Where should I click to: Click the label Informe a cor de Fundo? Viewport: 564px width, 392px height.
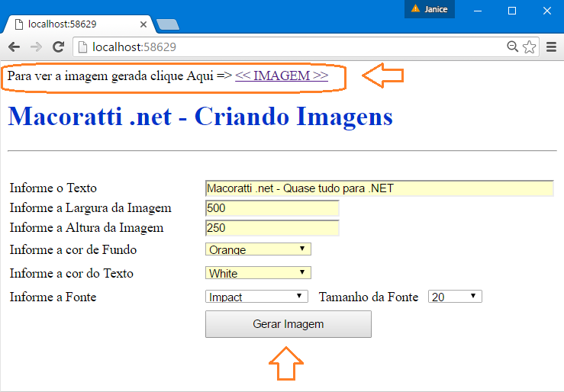73,249
